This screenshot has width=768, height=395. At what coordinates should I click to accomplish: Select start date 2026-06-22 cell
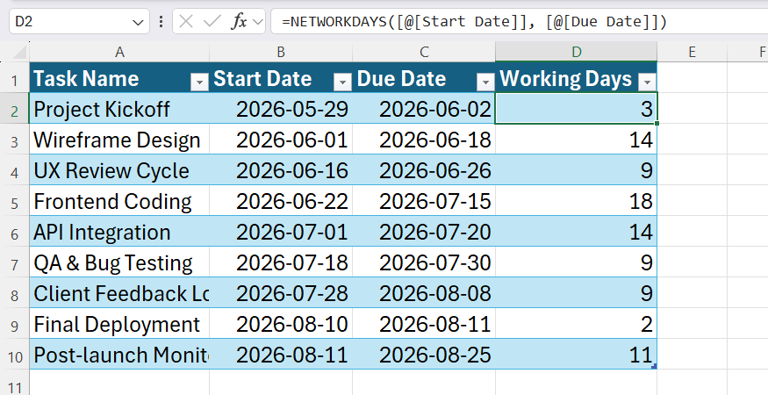point(281,201)
